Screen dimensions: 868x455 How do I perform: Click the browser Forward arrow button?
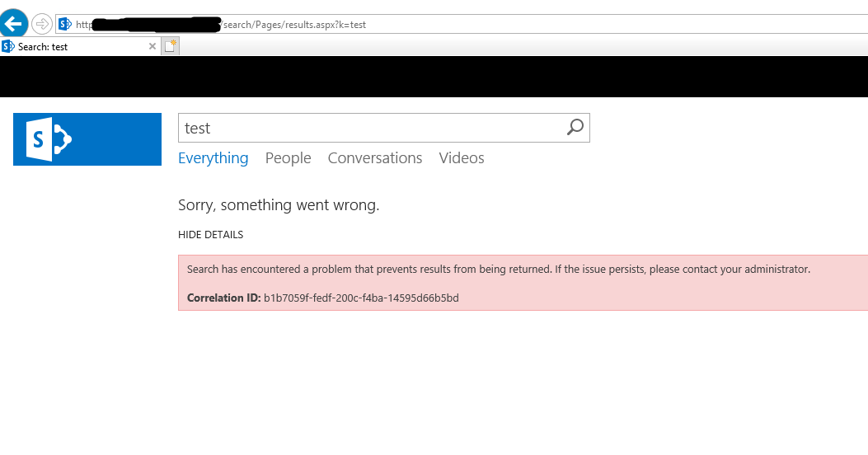(41, 24)
